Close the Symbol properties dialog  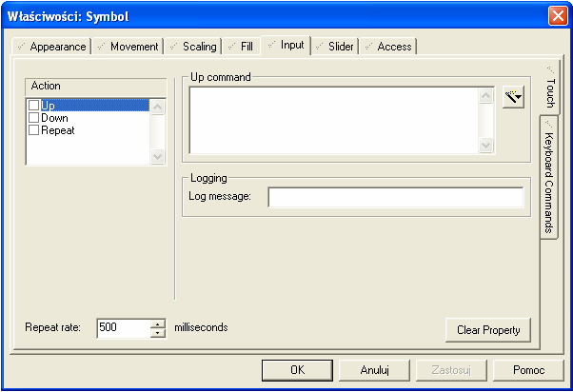[x=558, y=16]
